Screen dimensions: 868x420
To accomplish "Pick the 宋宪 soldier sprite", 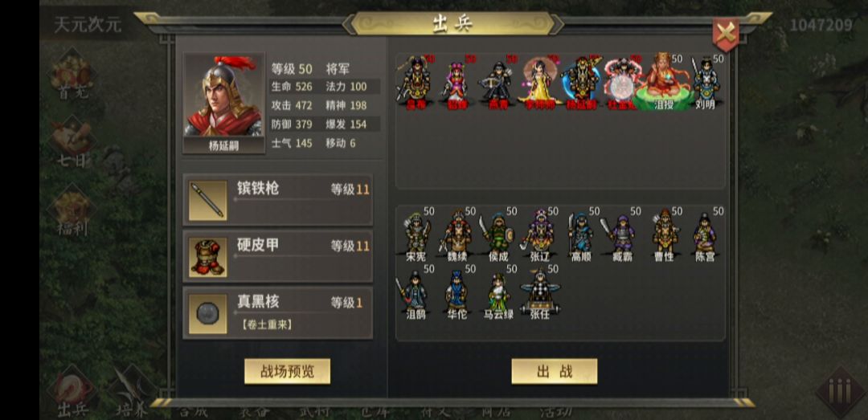I will coord(417,234).
